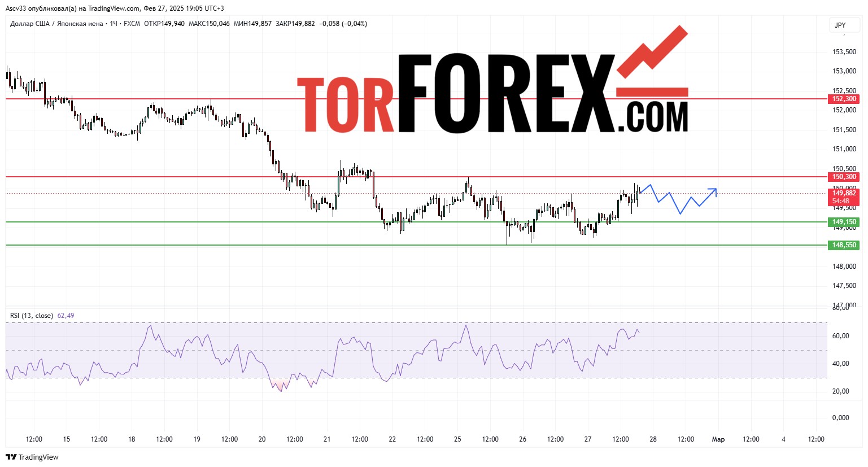
Task: Click date 21 on the time axis
Action: (x=327, y=439)
